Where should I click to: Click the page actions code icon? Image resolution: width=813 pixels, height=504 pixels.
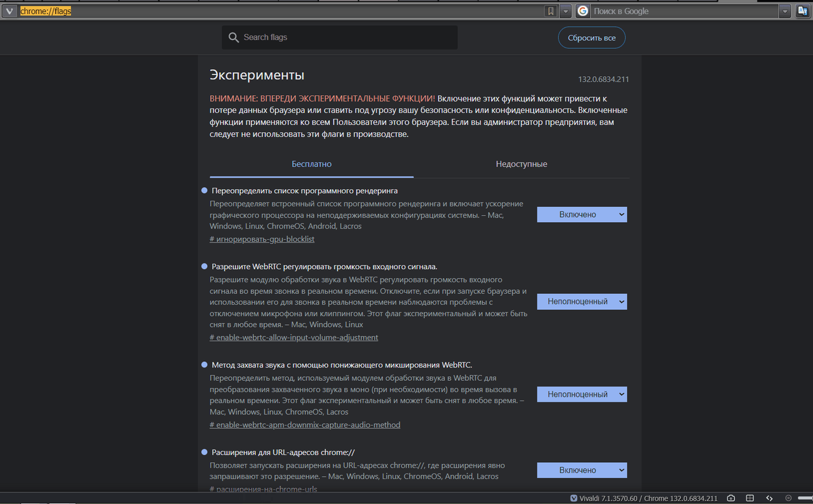[x=769, y=498]
